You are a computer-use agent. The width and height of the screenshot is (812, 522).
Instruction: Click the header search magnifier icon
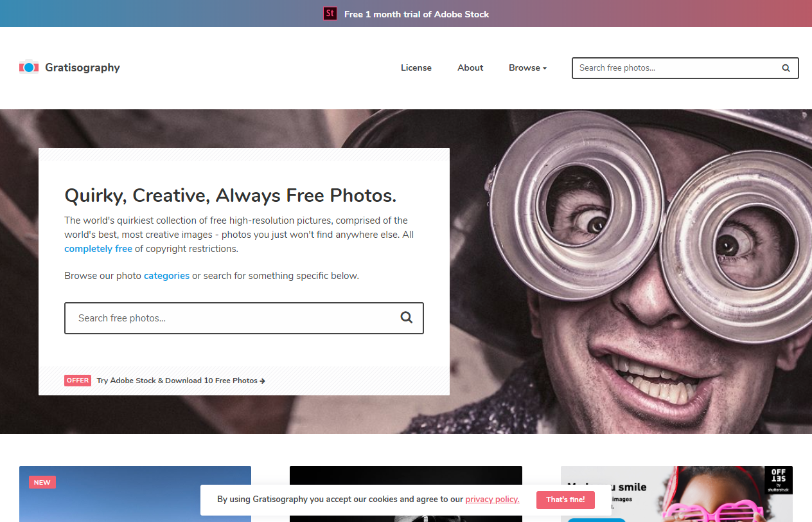tap(786, 68)
